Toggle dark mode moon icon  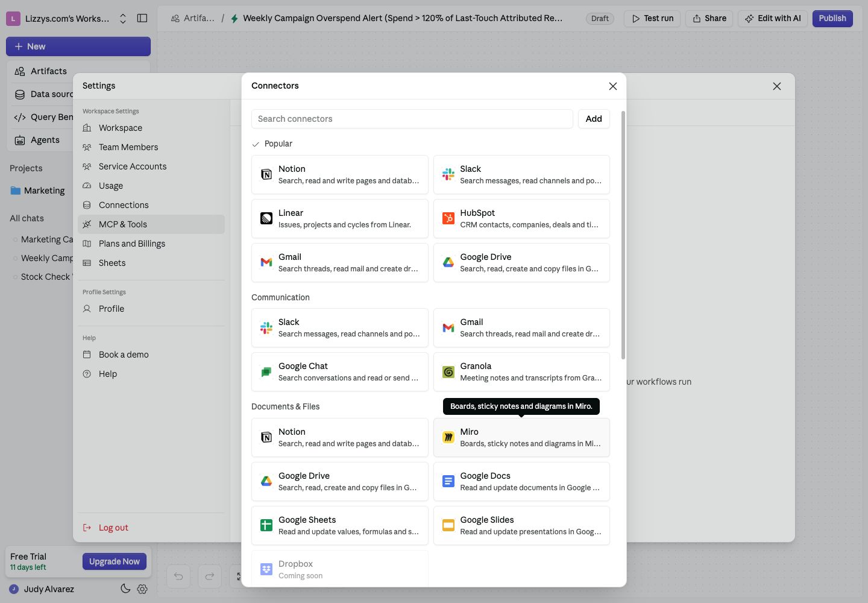pyautogui.click(x=125, y=589)
